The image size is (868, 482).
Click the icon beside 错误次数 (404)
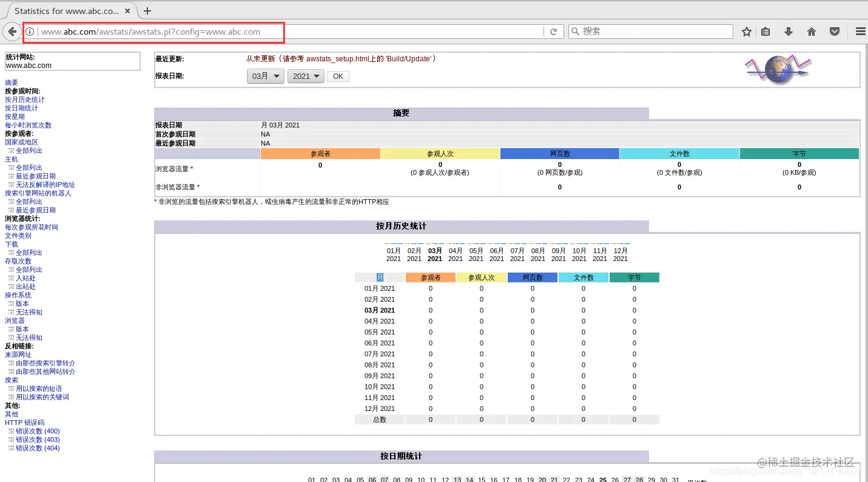tap(11, 448)
